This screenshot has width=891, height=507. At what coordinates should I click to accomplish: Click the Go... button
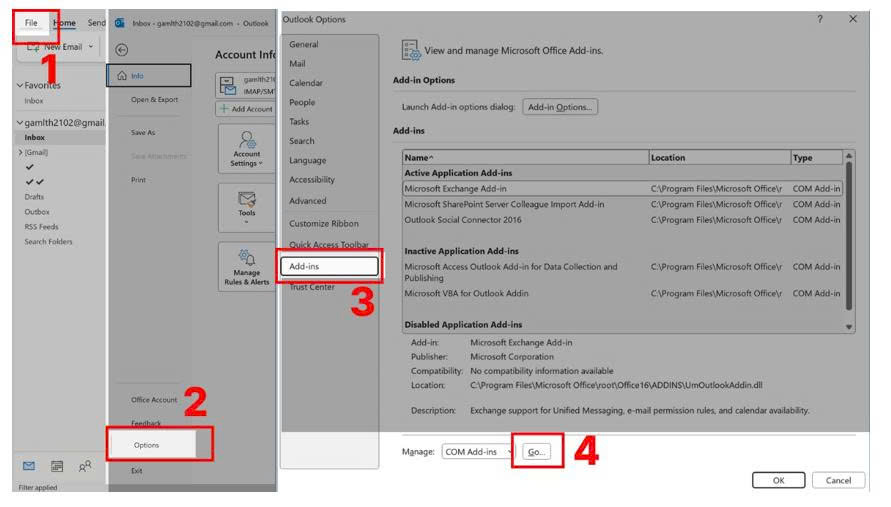click(x=536, y=451)
